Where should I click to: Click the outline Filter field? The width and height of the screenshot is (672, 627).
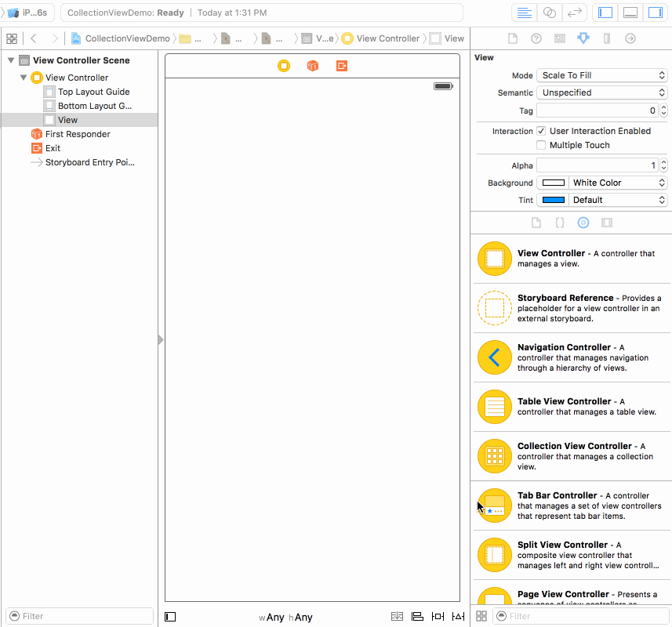80,616
